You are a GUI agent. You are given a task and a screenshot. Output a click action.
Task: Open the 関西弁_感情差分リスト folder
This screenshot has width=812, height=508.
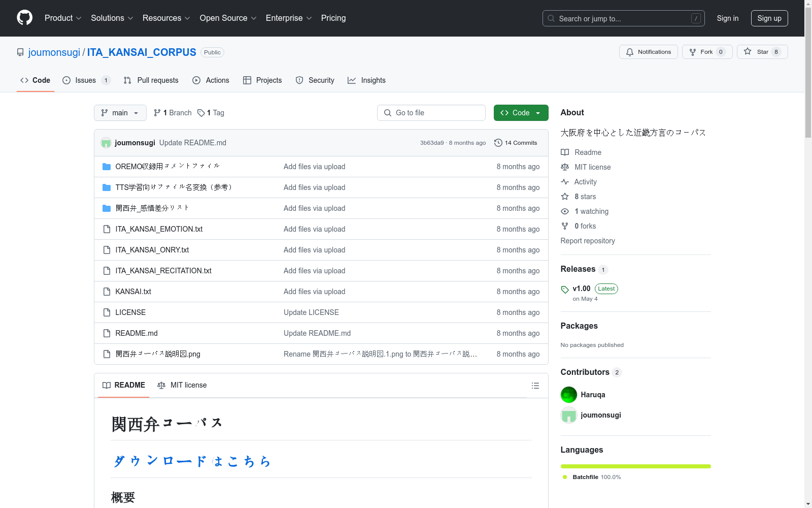152,208
